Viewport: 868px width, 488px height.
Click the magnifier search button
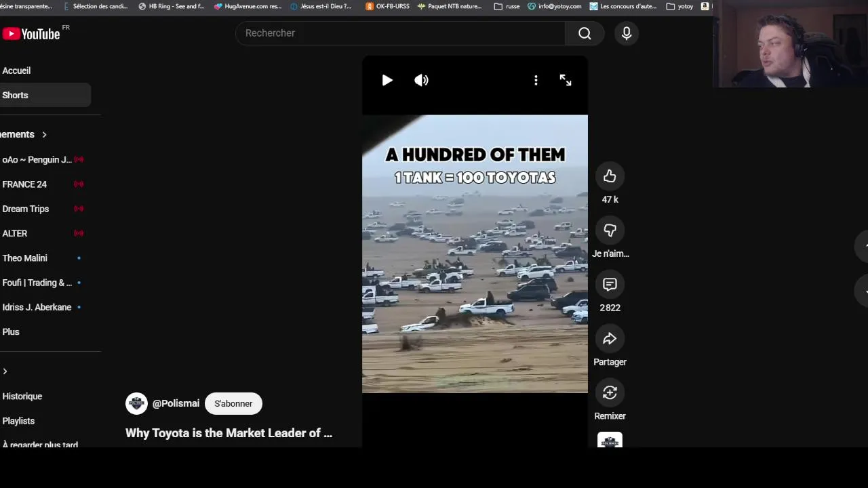tap(585, 33)
